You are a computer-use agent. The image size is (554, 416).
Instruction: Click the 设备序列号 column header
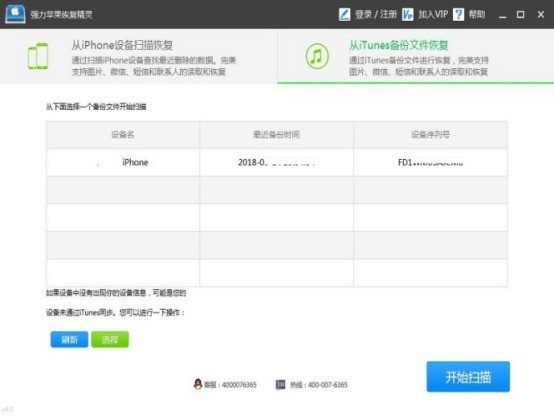click(430, 135)
